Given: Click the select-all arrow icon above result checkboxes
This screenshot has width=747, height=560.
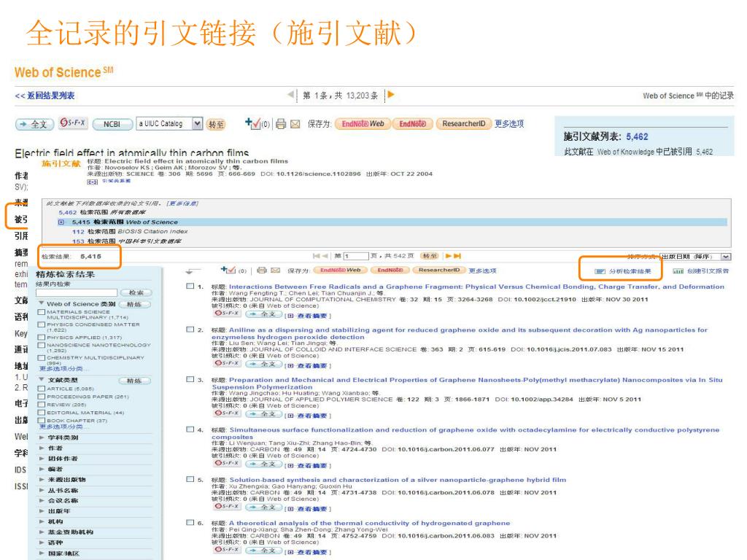Looking at the screenshot, I should pos(193,271).
